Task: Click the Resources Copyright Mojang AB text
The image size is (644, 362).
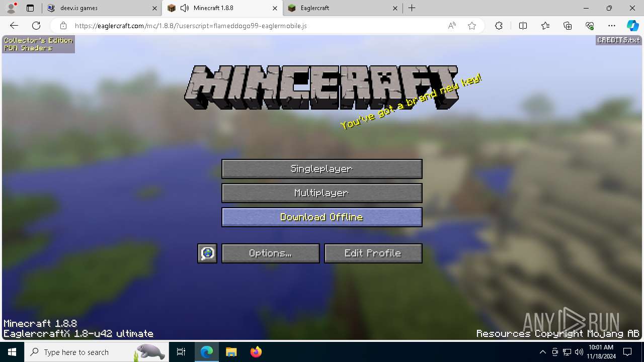Action: [558, 333]
